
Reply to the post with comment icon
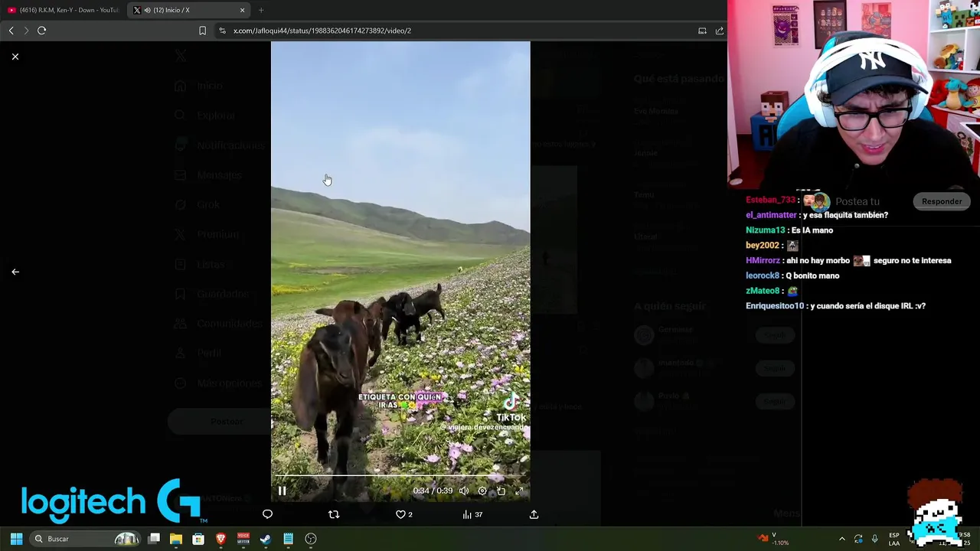pos(267,514)
